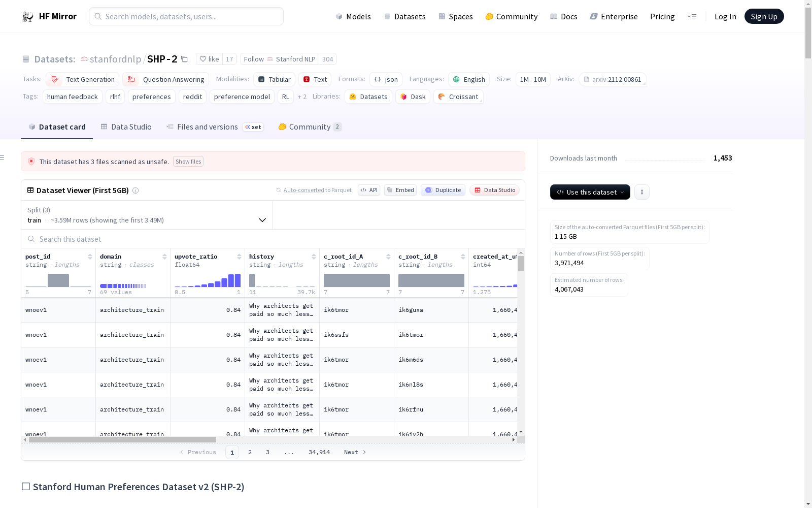Open the three-dot options menu
The width and height of the screenshot is (812, 508).
642,192
